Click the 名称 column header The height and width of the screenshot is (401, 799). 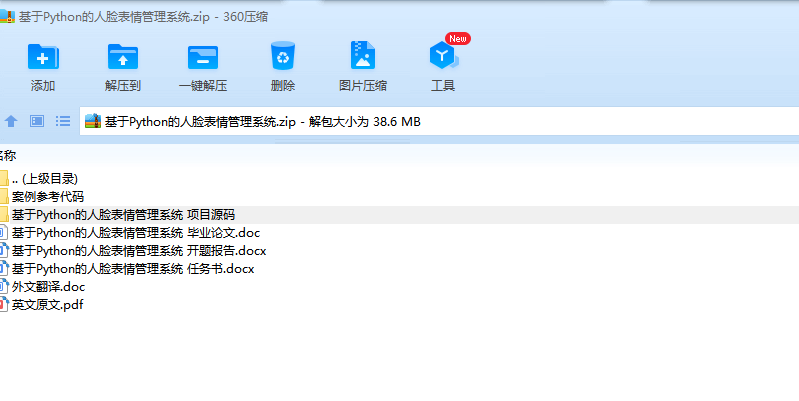click(x=8, y=155)
